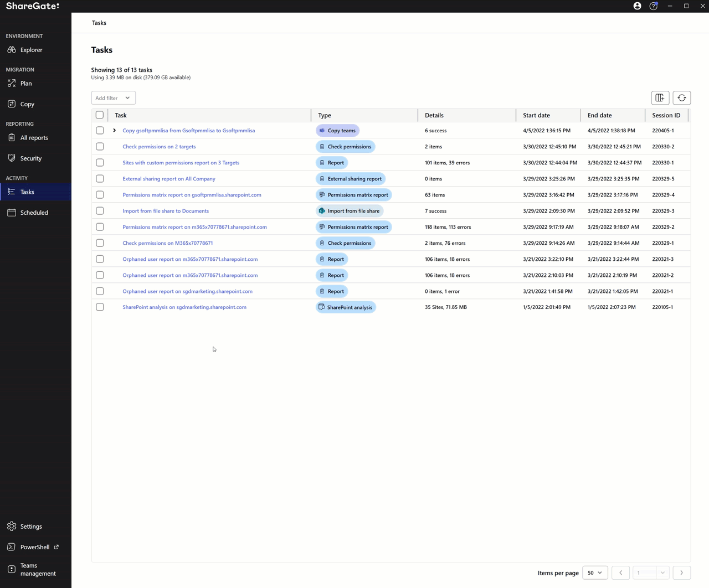Click Permissions matrix report badge for gsoftpmmlisa
The width and height of the screenshot is (709, 588).
click(354, 195)
